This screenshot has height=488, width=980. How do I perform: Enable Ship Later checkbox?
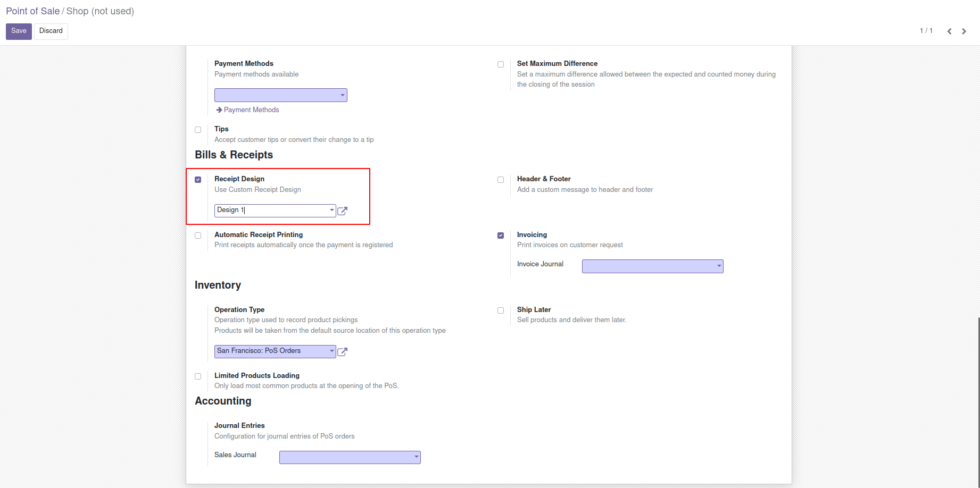501,310
